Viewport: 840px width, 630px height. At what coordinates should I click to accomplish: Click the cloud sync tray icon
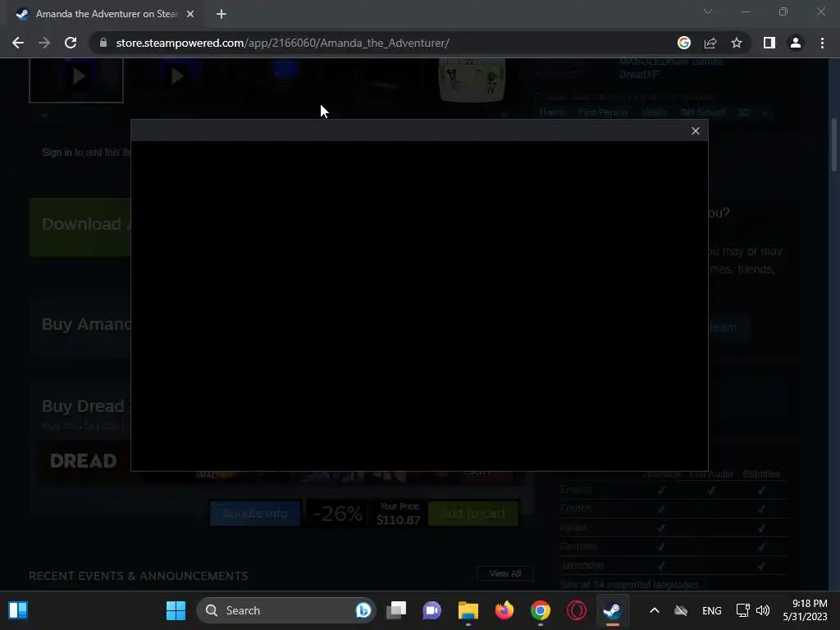[x=681, y=610]
